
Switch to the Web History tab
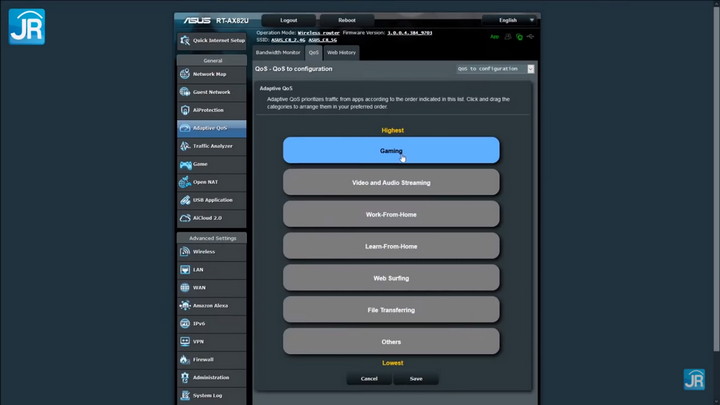click(341, 52)
